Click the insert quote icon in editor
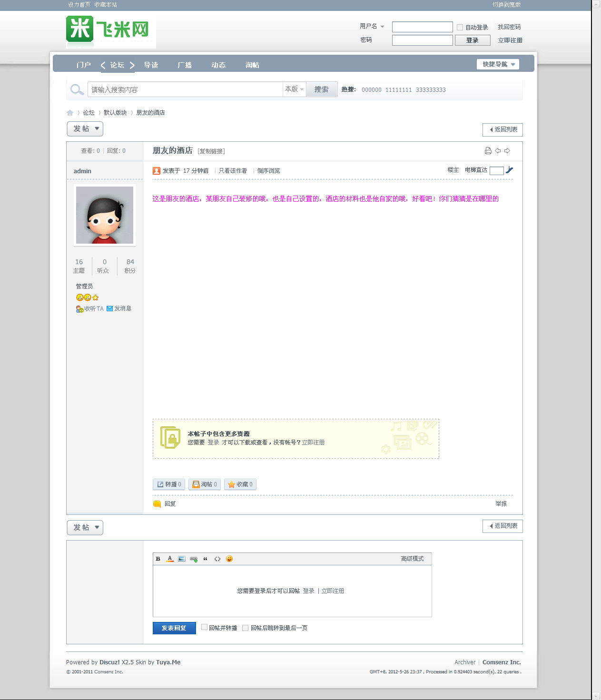 [x=205, y=559]
